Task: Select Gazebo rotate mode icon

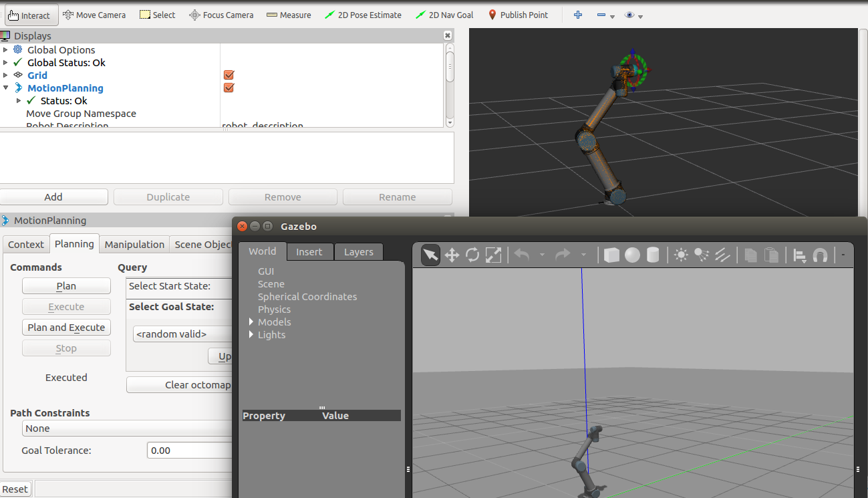Action: (472, 255)
